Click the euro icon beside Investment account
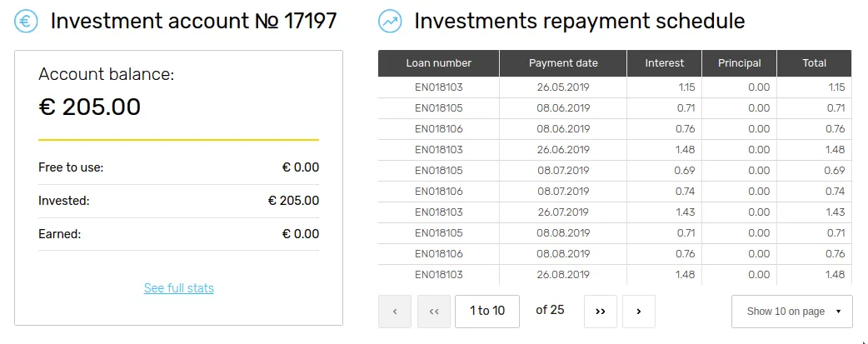 [x=26, y=22]
